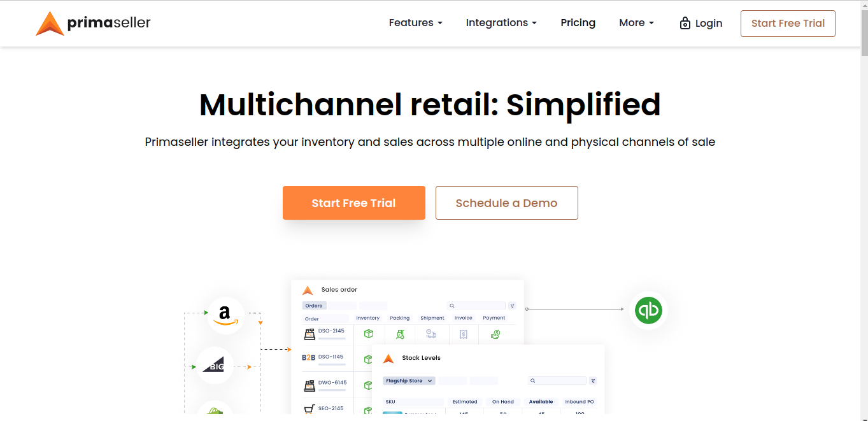Click the Sales order search field
Image resolution: width=868 pixels, height=421 pixels.
[x=476, y=306]
